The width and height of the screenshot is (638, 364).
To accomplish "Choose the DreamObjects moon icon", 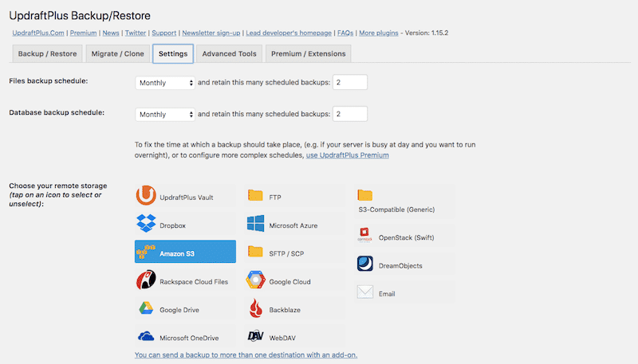I will 365,264.
